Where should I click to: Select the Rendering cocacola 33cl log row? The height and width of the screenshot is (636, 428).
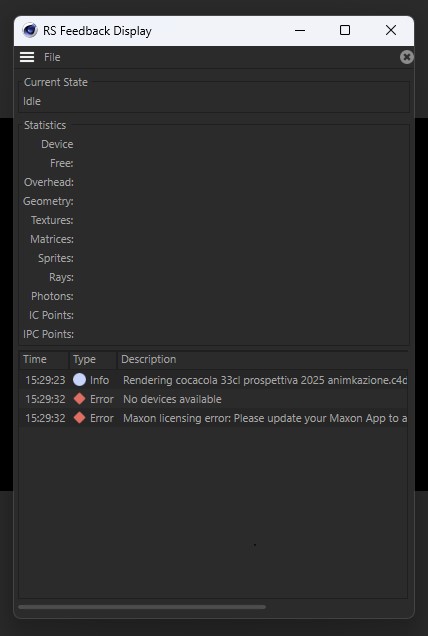213,380
